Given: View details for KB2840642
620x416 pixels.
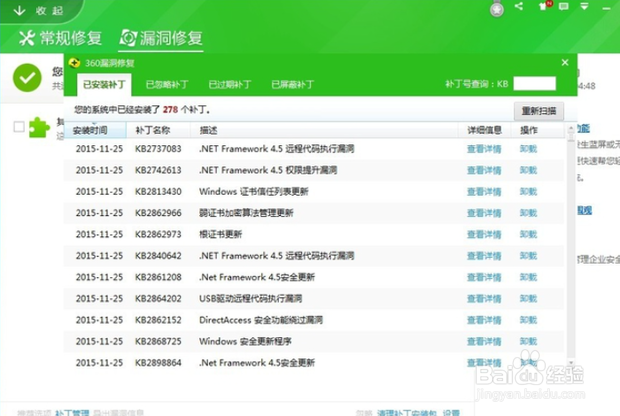Looking at the screenshot, I should 484,255.
